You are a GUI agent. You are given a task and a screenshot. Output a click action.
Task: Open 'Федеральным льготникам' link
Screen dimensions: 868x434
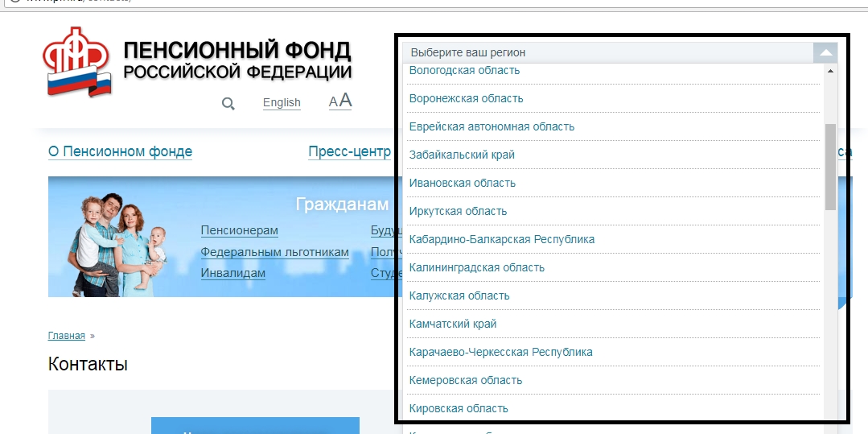click(x=274, y=252)
